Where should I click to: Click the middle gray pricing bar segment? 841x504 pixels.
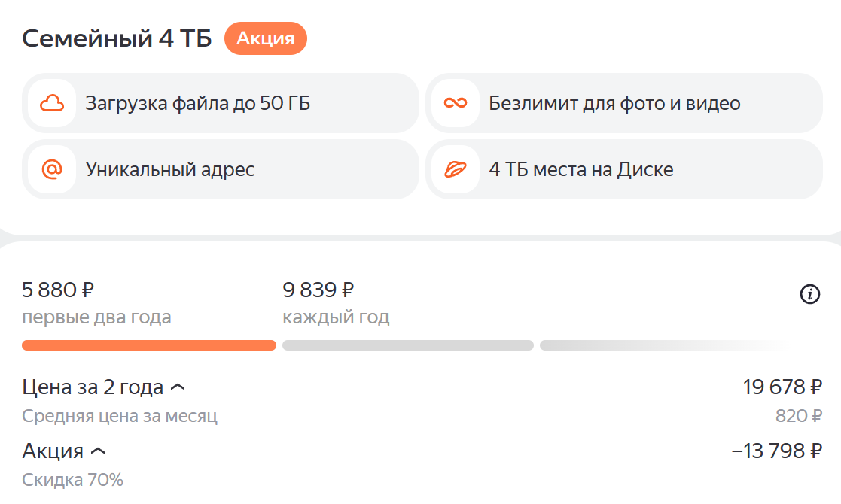point(407,345)
